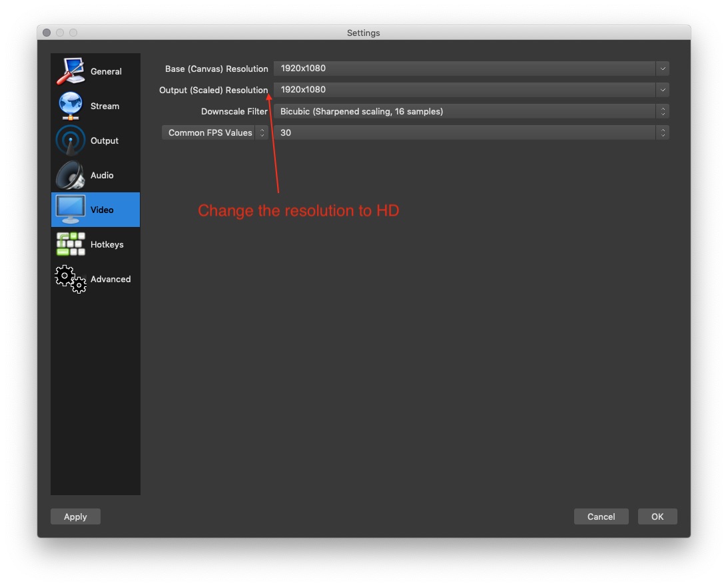Cancel the settings changes
Image resolution: width=728 pixels, height=587 pixels.
coord(601,516)
